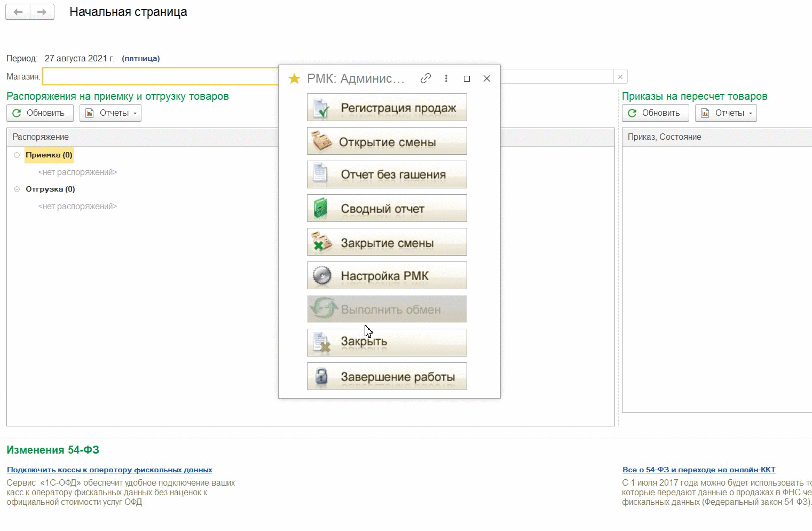Open link Подключить кассы к оператору фискальных данных
The height and width of the screenshot is (531, 812).
[x=109, y=470]
